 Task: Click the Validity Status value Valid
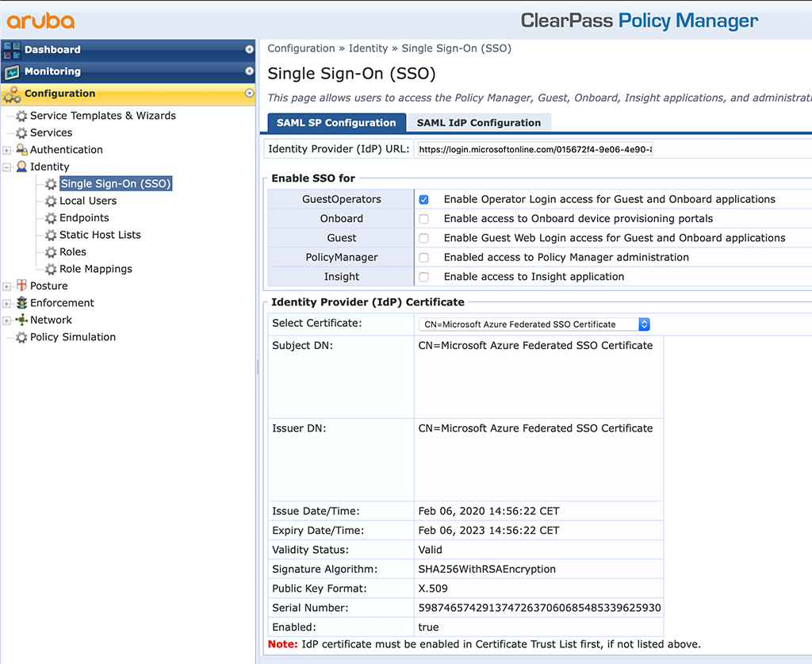point(431,550)
